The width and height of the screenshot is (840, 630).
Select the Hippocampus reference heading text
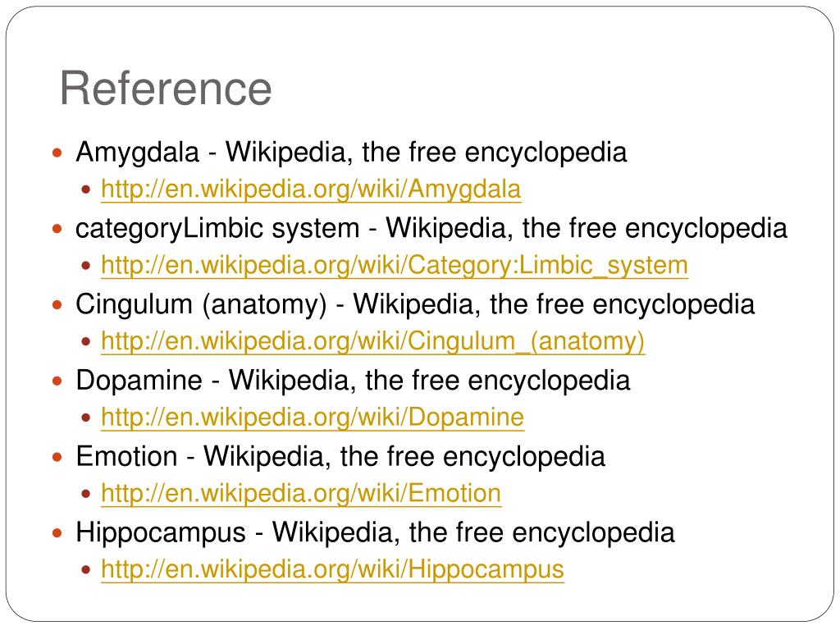[375, 532]
